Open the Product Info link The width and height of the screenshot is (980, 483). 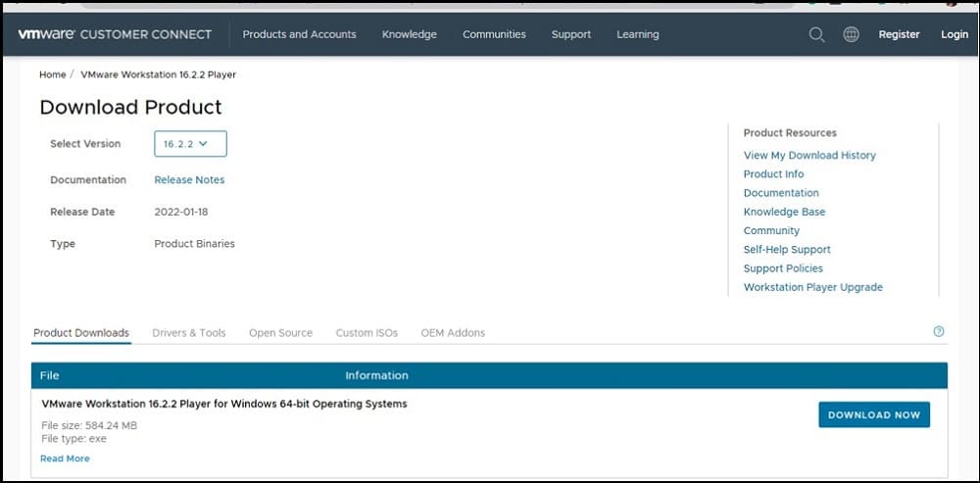point(774,173)
